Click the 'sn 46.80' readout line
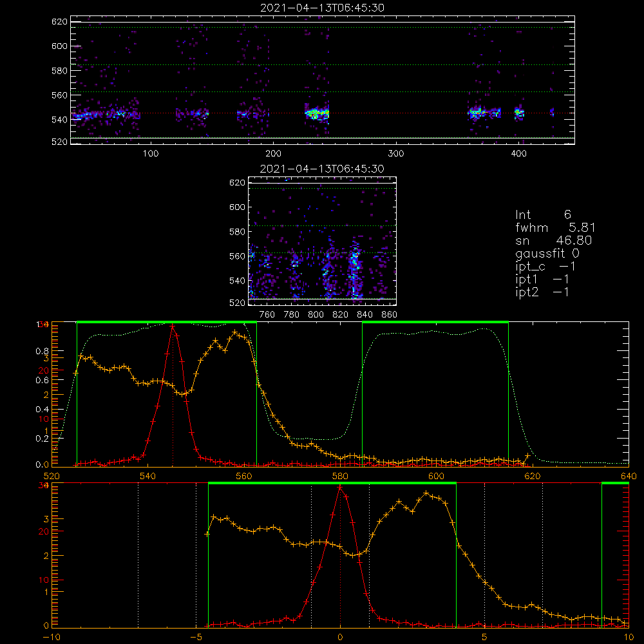Viewport: 644px width, 644px height. 553,240
